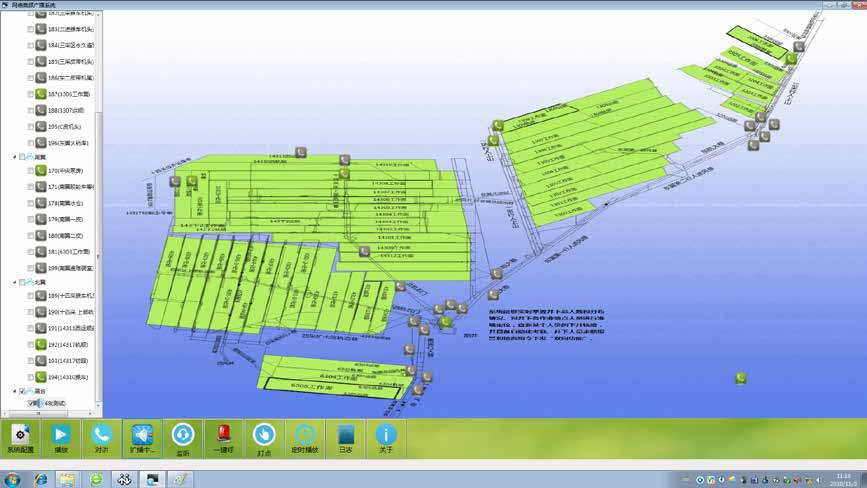867x488 pixels.
Task: Click gray phone icon of terminal 180
Action: [x=41, y=235]
